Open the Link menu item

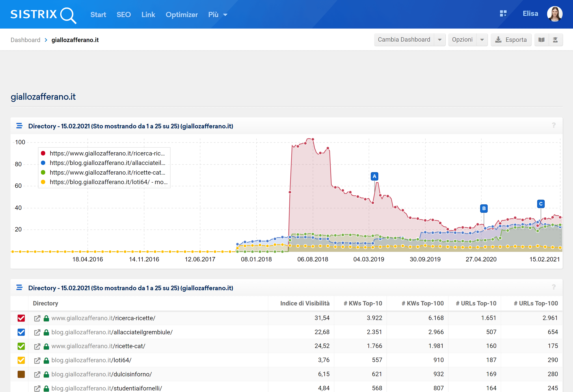148,15
